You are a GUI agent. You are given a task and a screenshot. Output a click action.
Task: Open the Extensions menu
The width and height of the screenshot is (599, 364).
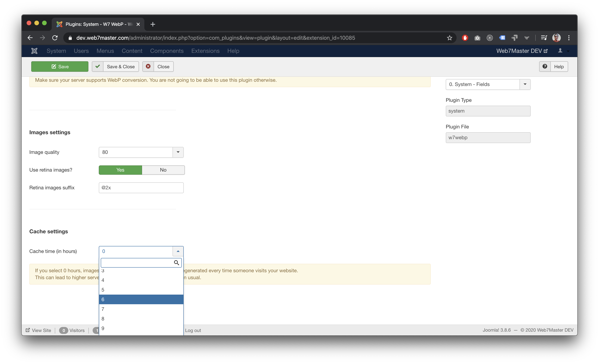(205, 51)
